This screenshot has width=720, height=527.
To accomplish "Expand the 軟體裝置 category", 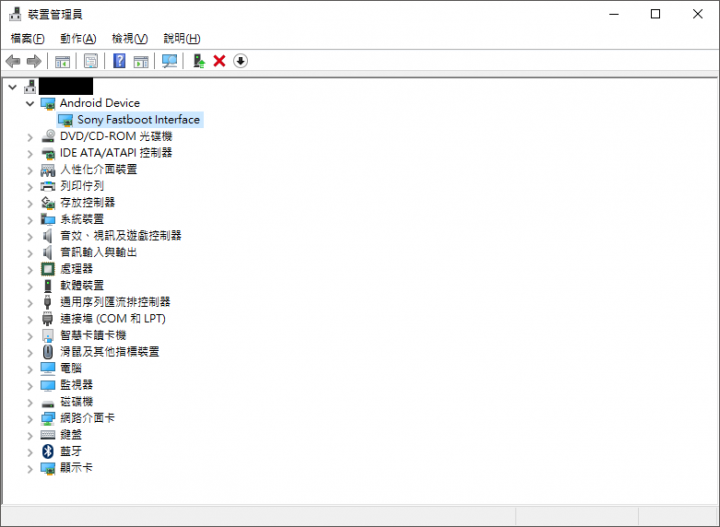I will pyautogui.click(x=30, y=286).
